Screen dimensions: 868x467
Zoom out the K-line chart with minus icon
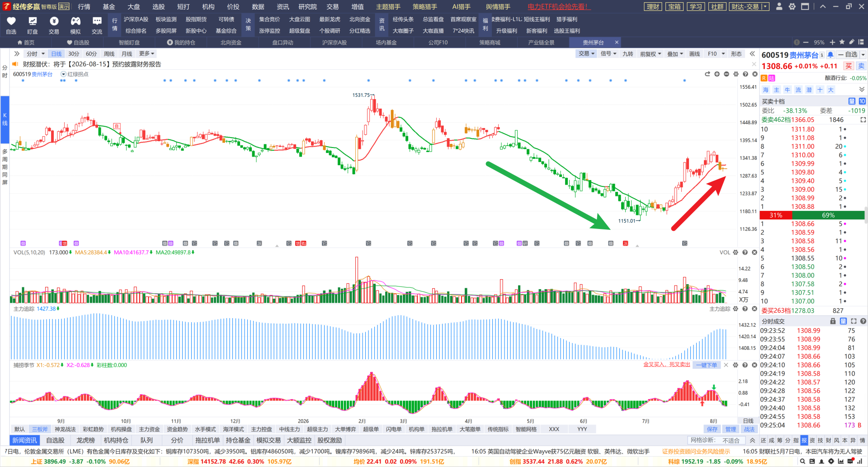pyautogui.click(x=726, y=74)
